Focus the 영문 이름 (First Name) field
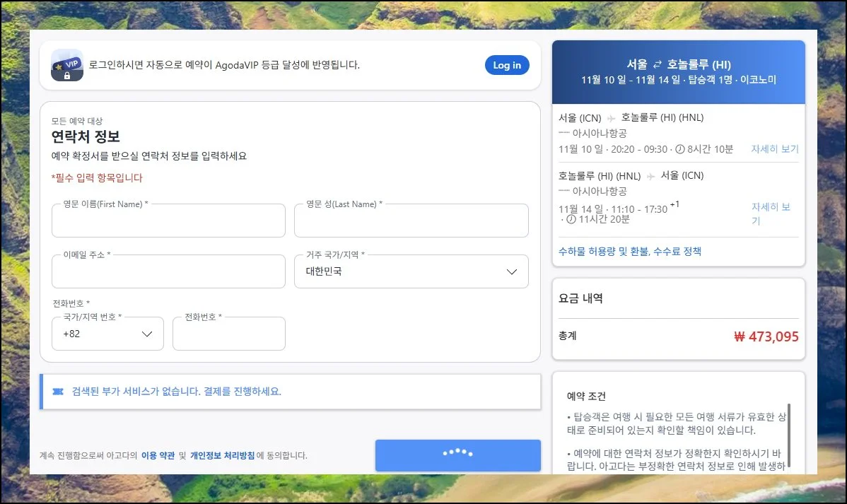847x504 pixels. pos(168,221)
